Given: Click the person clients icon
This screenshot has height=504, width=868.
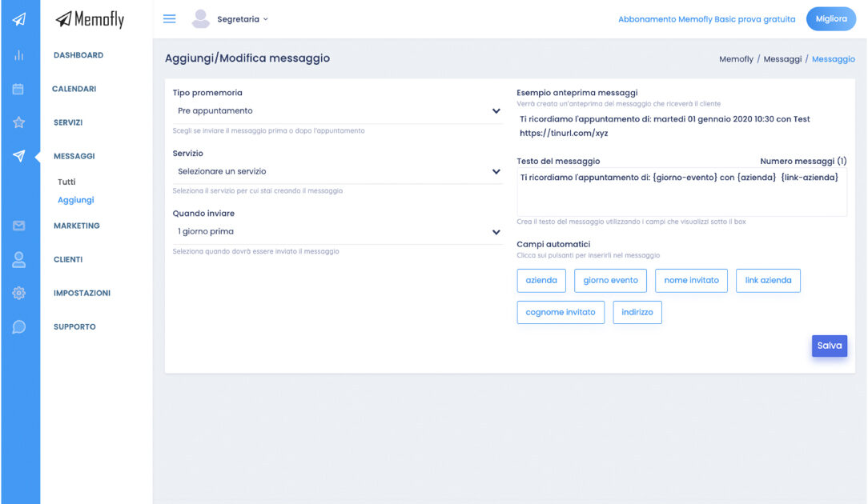Looking at the screenshot, I should (x=19, y=259).
